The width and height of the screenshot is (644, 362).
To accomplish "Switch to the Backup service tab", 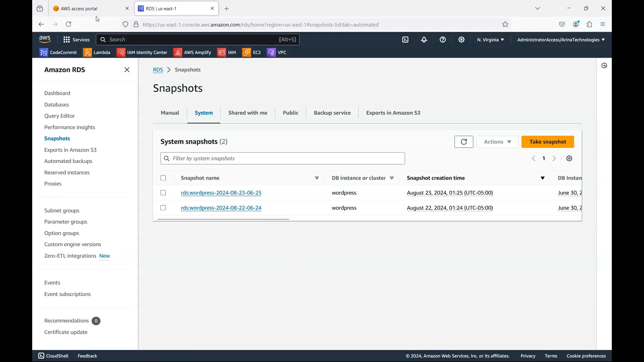I will [332, 113].
